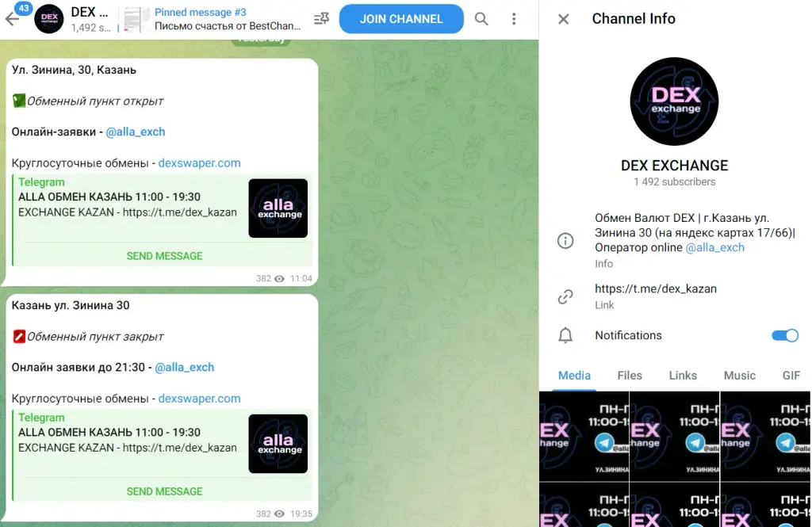Image resolution: width=812 pixels, height=527 pixels.
Task: Click 'Казань ул. Зинина 30' message text
Action: point(71,305)
